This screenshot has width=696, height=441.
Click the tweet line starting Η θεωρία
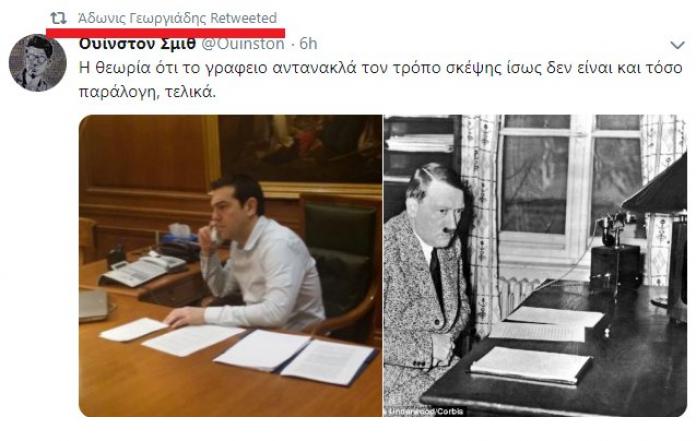point(380,68)
